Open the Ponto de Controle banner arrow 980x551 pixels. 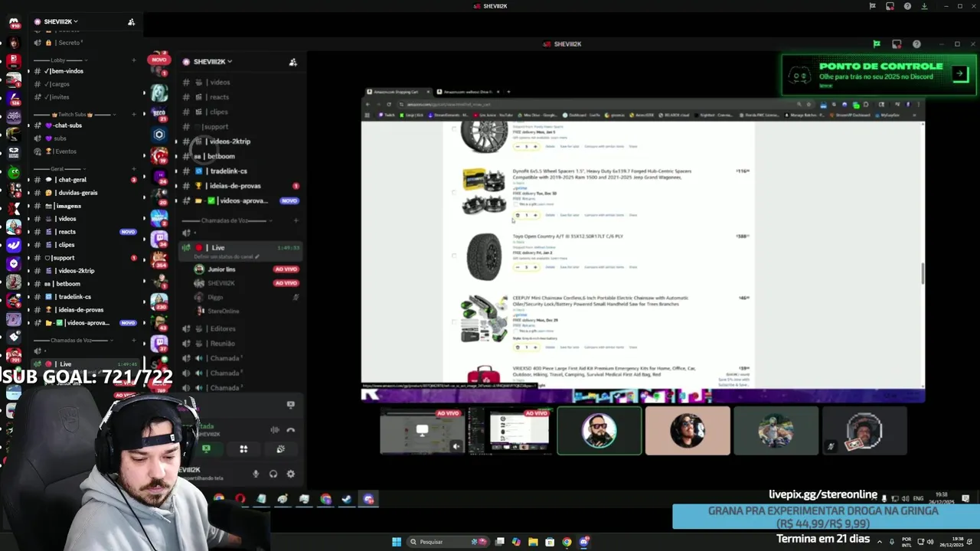click(x=959, y=74)
